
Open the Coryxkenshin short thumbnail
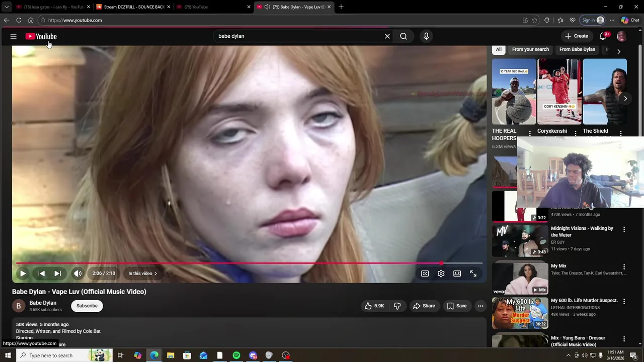tap(559, 92)
